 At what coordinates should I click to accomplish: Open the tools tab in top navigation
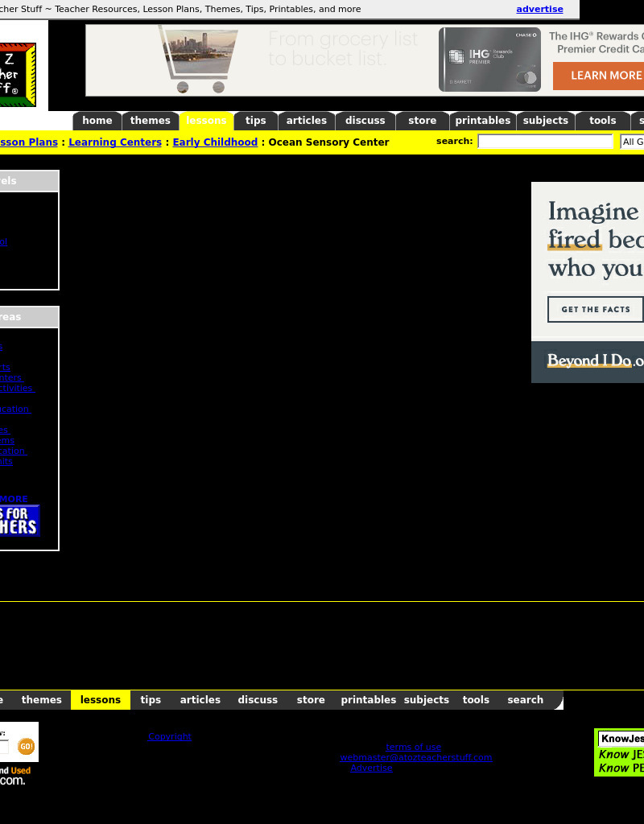[x=602, y=121]
